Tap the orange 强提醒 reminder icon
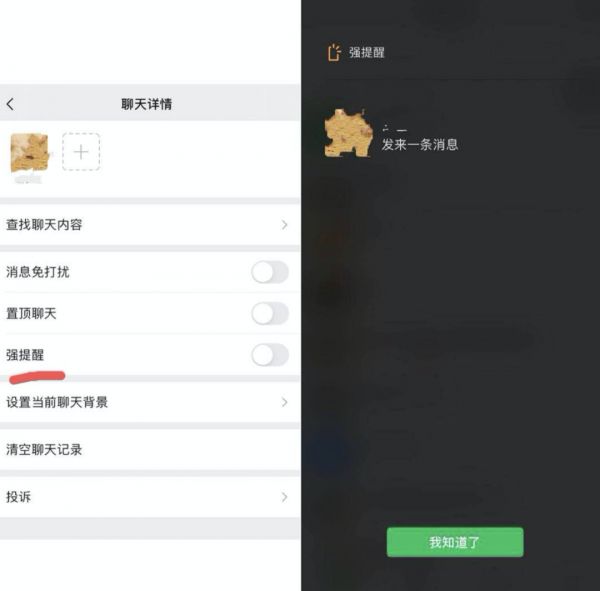Image resolution: width=600 pixels, height=591 pixels. click(x=334, y=52)
